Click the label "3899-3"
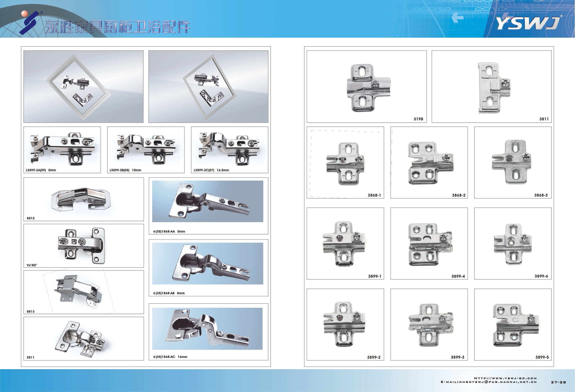575x392 pixels. click(x=458, y=357)
